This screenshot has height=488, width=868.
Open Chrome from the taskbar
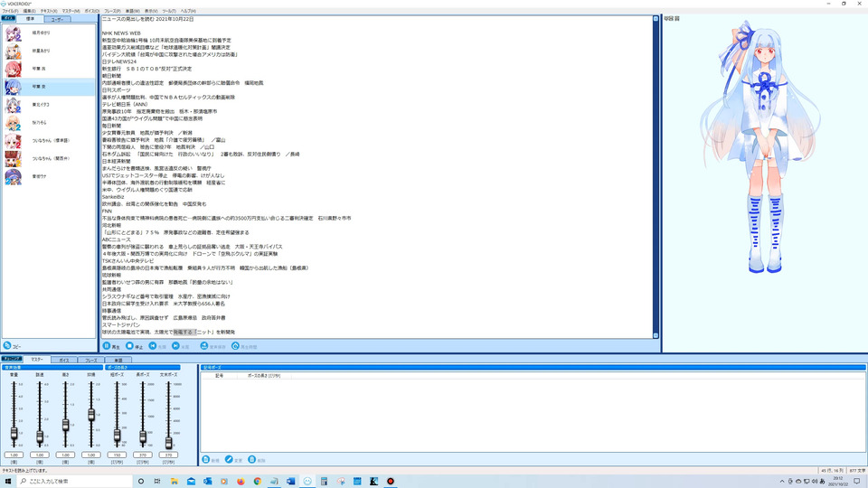tap(258, 482)
